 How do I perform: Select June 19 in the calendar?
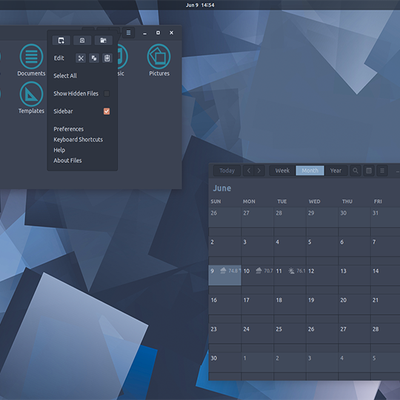pos(322,304)
